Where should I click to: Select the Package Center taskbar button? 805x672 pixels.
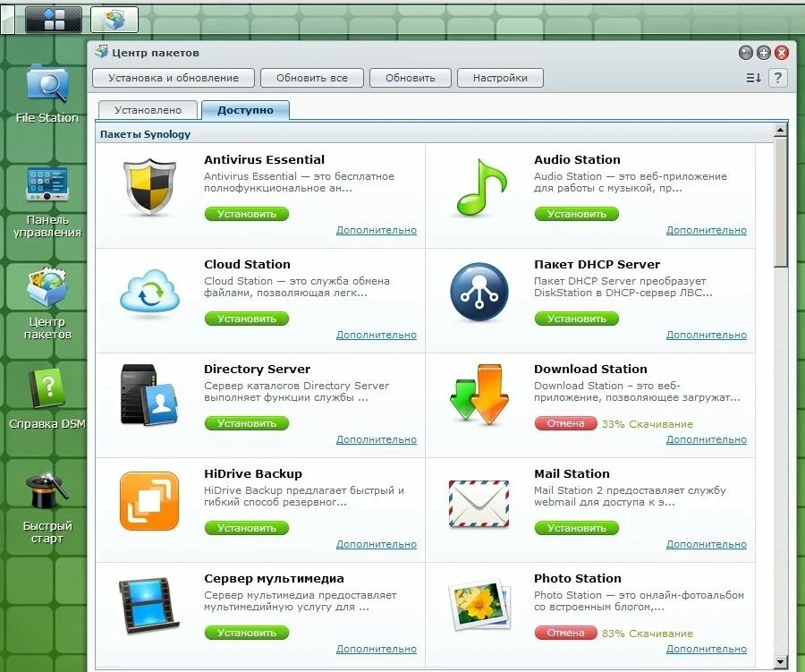[114, 20]
